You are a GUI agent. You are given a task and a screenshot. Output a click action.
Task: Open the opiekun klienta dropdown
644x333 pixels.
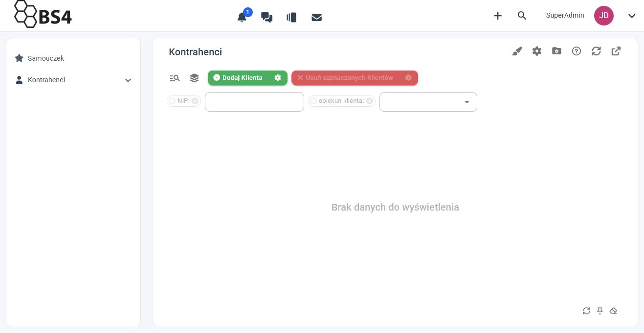428,102
